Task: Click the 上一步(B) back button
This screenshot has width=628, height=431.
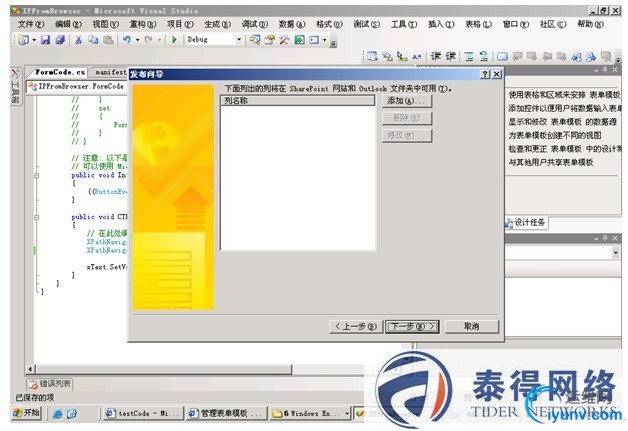Action: point(356,326)
